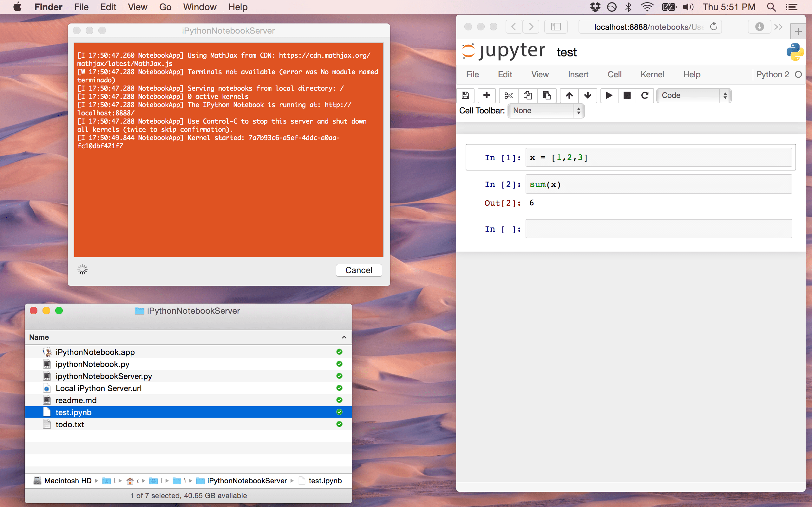Interrupt the kernel using the stop icon
The height and width of the screenshot is (507, 812).
point(627,96)
